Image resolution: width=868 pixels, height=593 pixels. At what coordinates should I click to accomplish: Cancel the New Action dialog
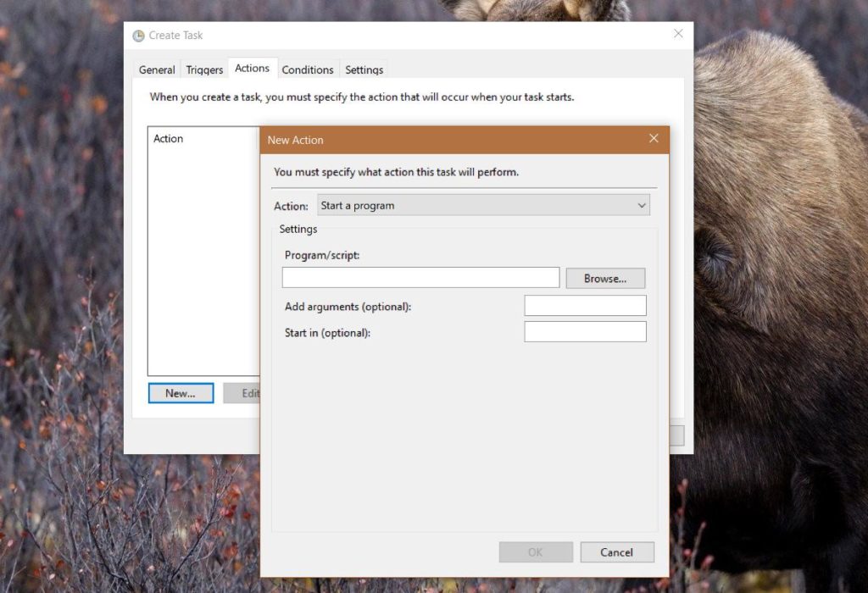click(617, 551)
